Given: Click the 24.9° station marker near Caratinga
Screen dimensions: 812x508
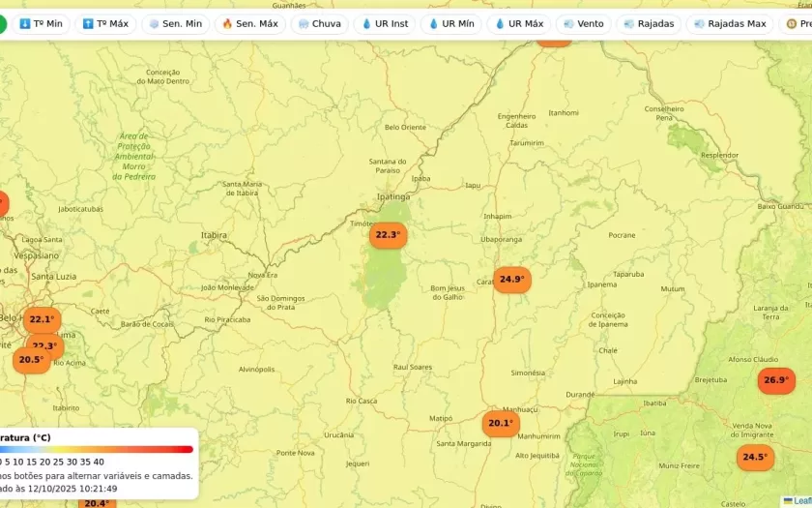Looking at the screenshot, I should [x=511, y=280].
